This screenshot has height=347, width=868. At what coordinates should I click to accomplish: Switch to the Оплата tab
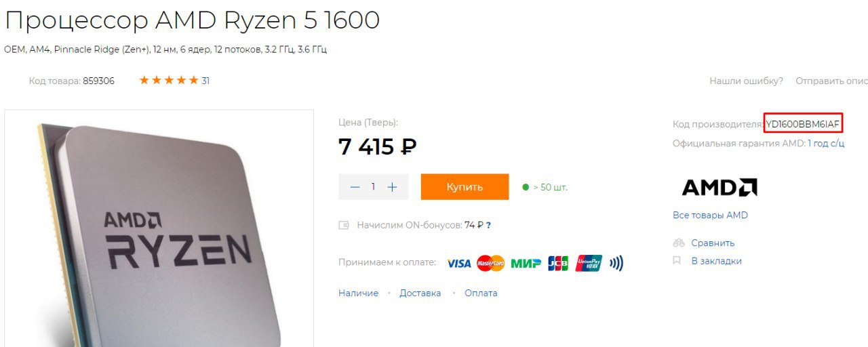point(481,293)
